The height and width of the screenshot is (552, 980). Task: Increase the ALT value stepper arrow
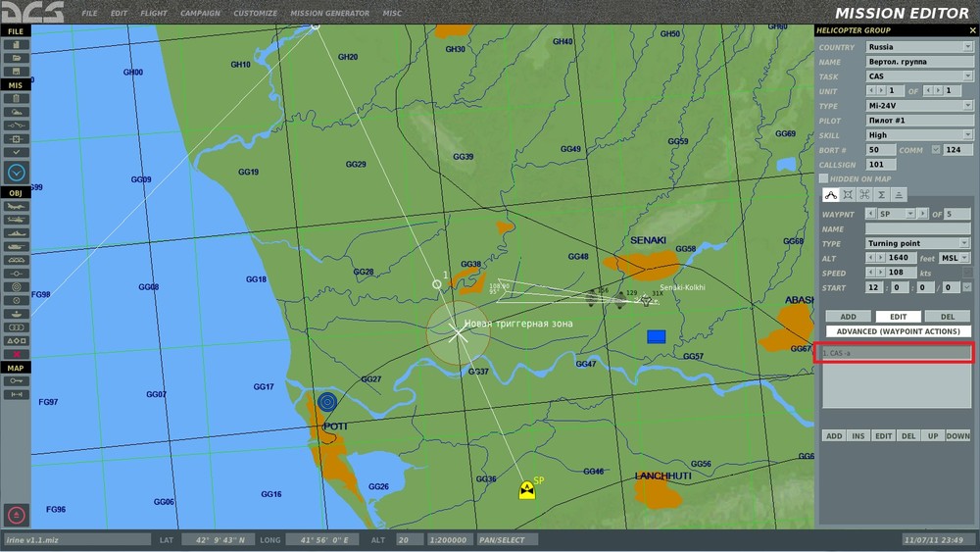[x=881, y=258]
